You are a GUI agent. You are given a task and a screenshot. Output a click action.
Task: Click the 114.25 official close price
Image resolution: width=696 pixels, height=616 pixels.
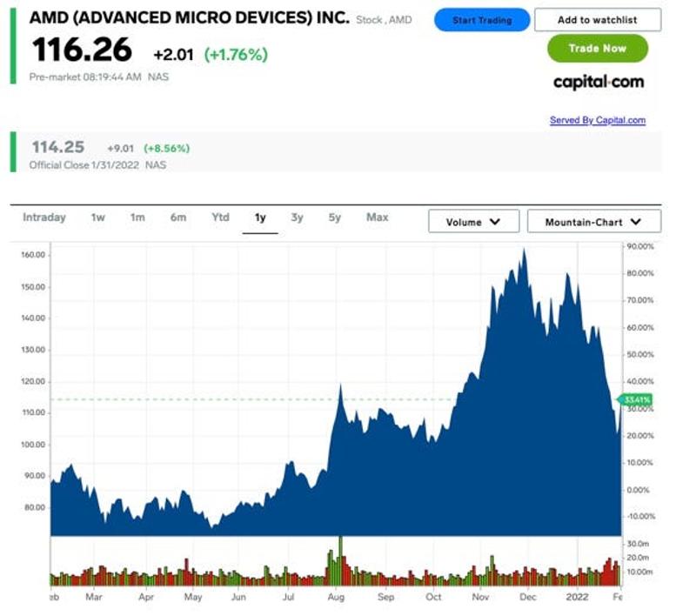tap(58, 147)
